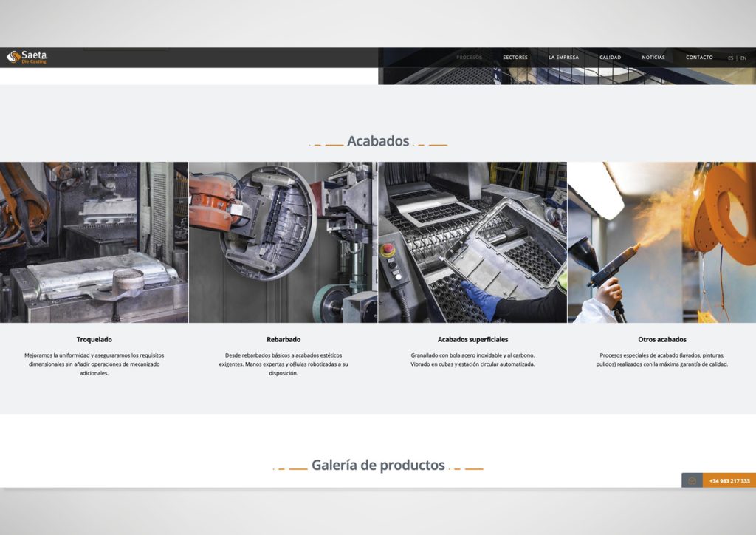The height and width of the screenshot is (535, 756).
Task: Open the CALIDAD menu item
Action: pos(611,58)
